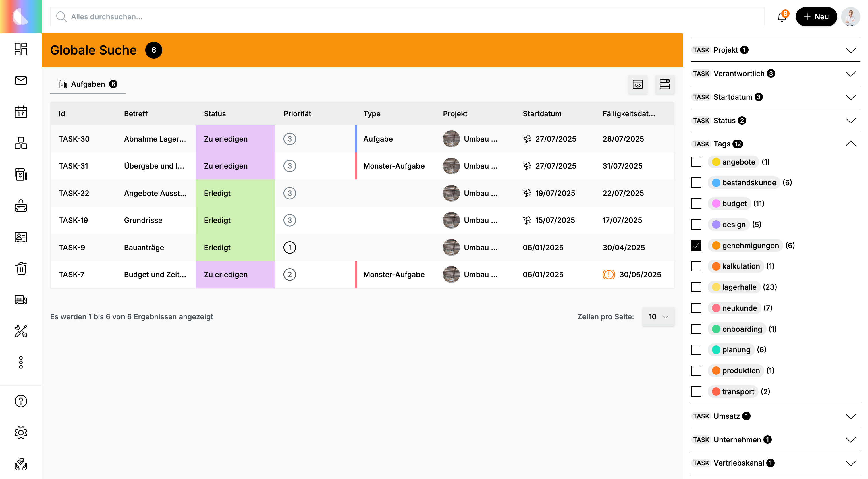This screenshot has width=868, height=479.
Task: Click the Neu button
Action: point(816,16)
